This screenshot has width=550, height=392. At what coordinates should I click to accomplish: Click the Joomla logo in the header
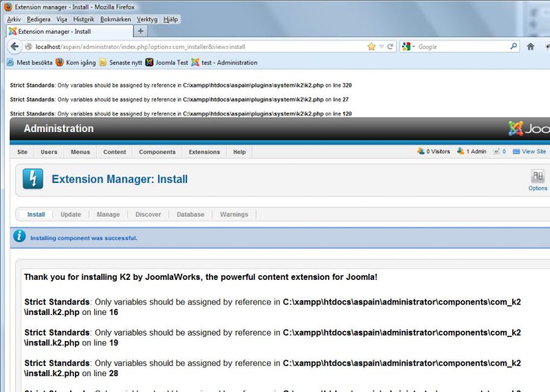(529, 129)
